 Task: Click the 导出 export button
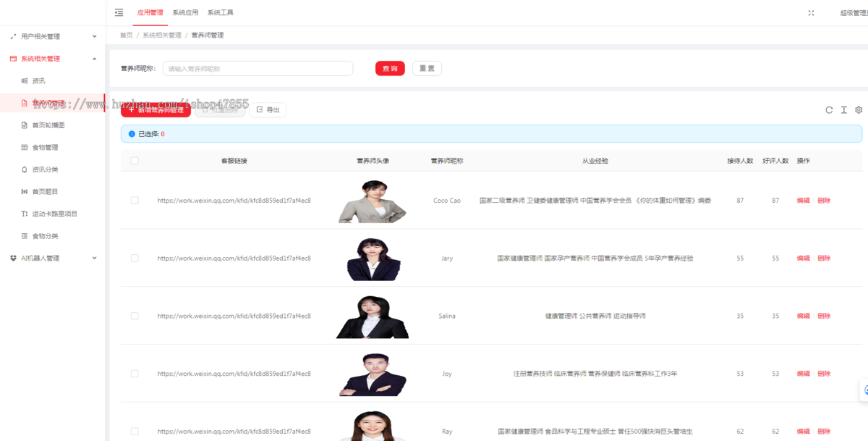coord(268,110)
